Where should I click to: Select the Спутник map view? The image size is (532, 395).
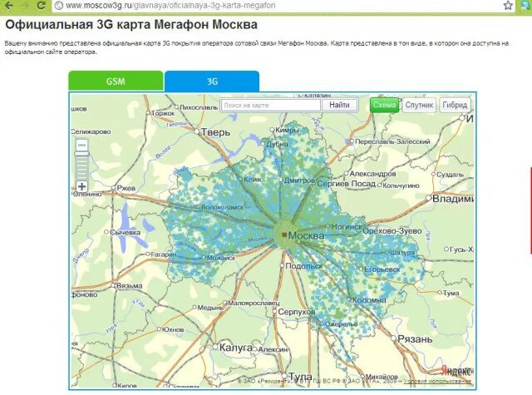click(x=419, y=106)
